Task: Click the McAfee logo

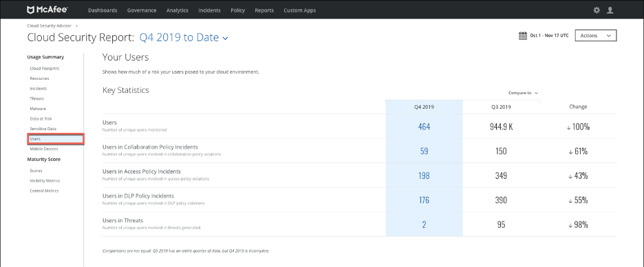Action: (x=47, y=10)
